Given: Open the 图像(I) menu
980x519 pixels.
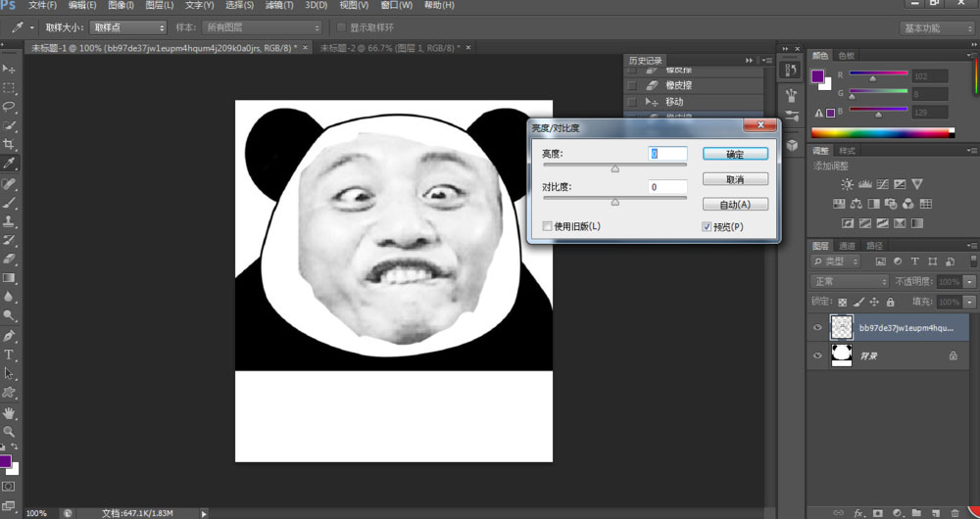Looking at the screenshot, I should tap(121, 6).
